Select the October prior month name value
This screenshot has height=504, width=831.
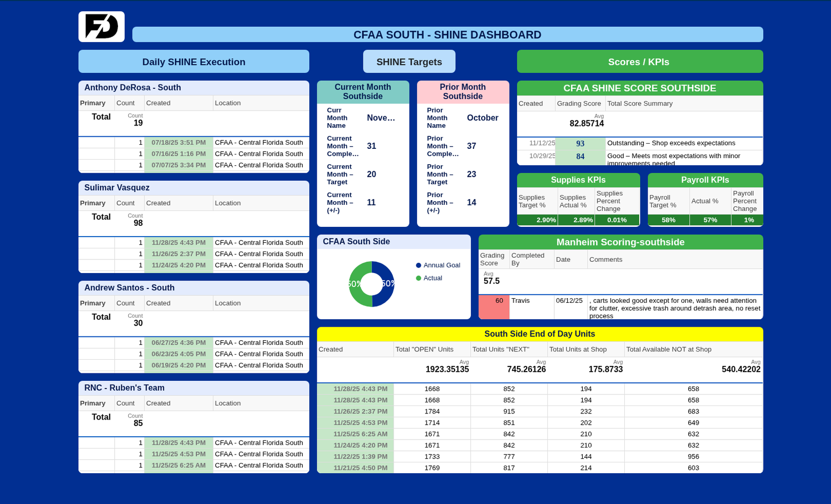click(482, 118)
